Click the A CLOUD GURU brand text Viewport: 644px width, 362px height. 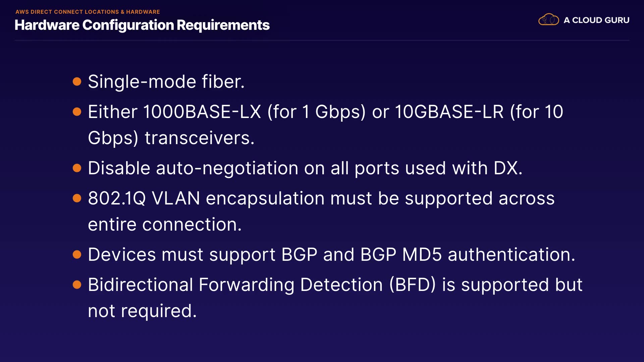click(596, 20)
